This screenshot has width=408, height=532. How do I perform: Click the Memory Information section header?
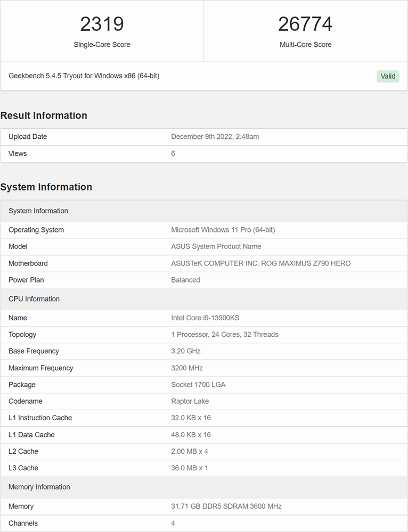click(204, 487)
